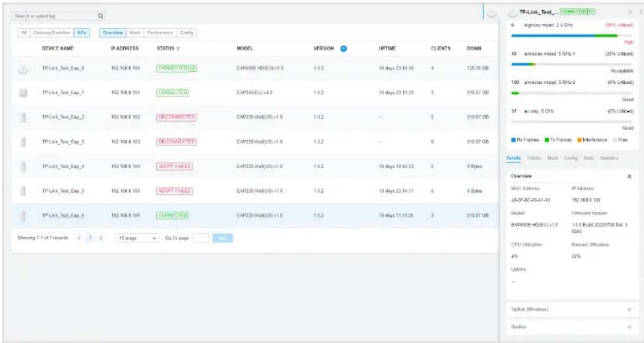Click CONNECTED status of TP-Link_Test_Eap_6

point(172,216)
